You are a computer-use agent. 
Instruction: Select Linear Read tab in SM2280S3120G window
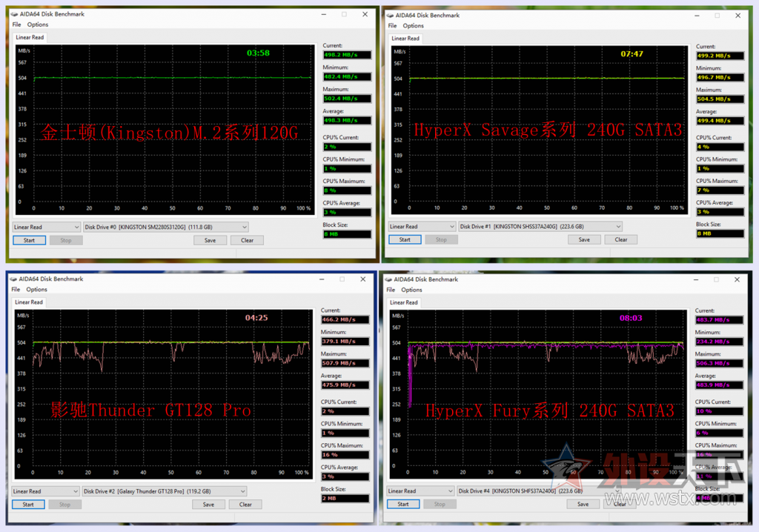pyautogui.click(x=30, y=37)
